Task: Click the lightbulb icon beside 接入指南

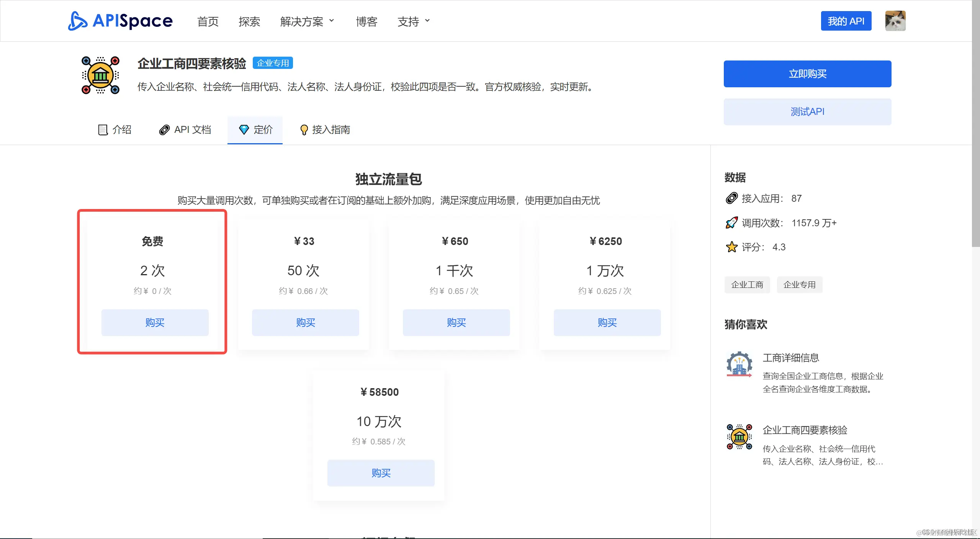Action: click(x=303, y=130)
